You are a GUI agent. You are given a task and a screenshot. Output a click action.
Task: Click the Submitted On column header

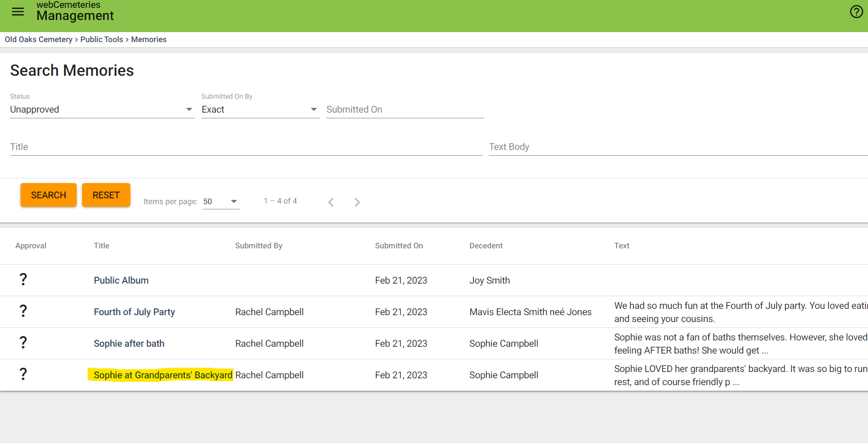coord(399,246)
